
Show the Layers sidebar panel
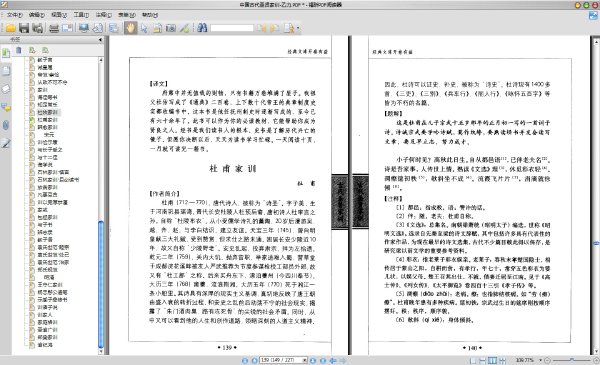(x=6, y=89)
